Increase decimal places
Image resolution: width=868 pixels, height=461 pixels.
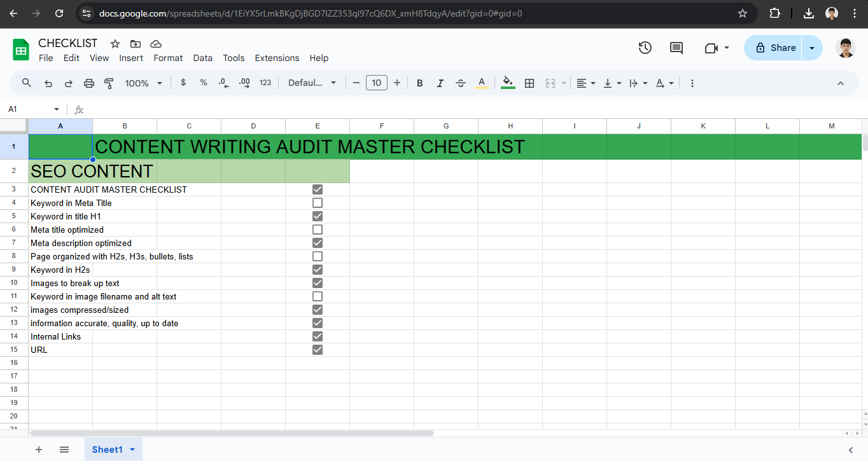244,83
